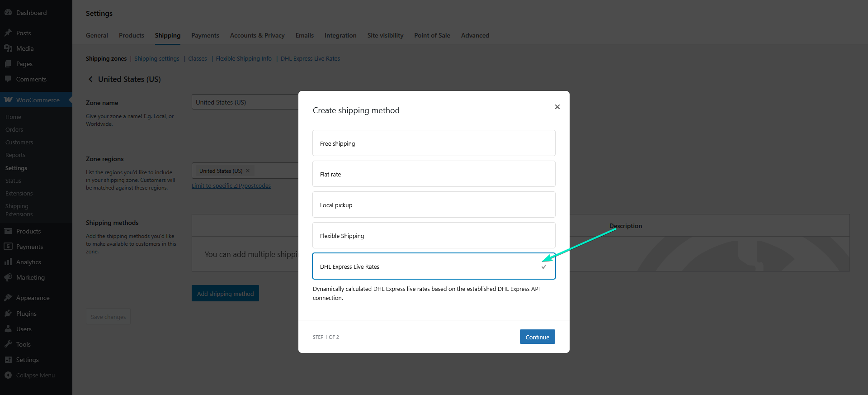
Task: Select the Flat rate option
Action: (434, 174)
